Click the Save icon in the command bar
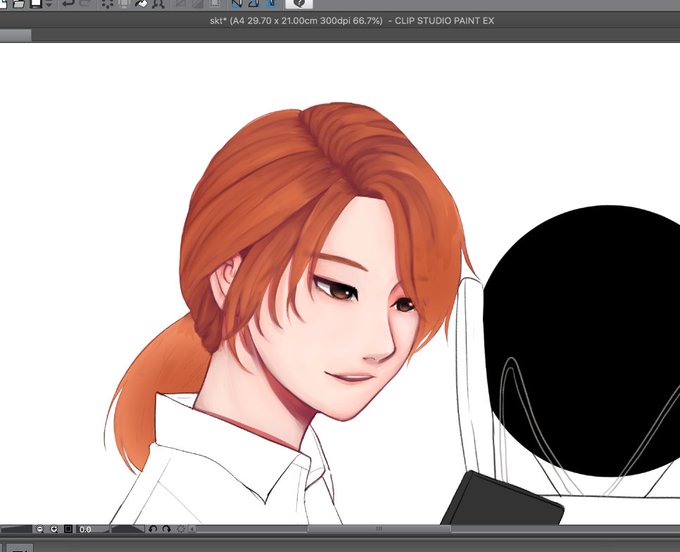Image resolution: width=680 pixels, height=552 pixels. coord(36,3)
